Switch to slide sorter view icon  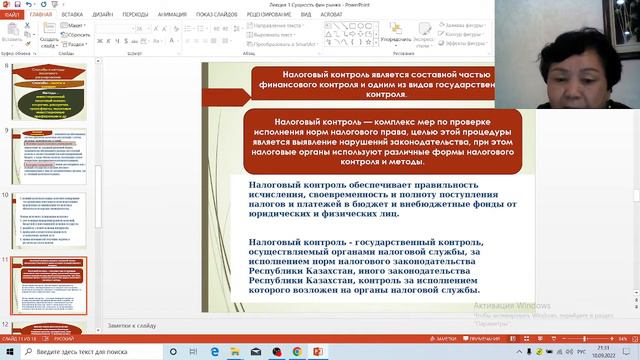click(x=527, y=339)
